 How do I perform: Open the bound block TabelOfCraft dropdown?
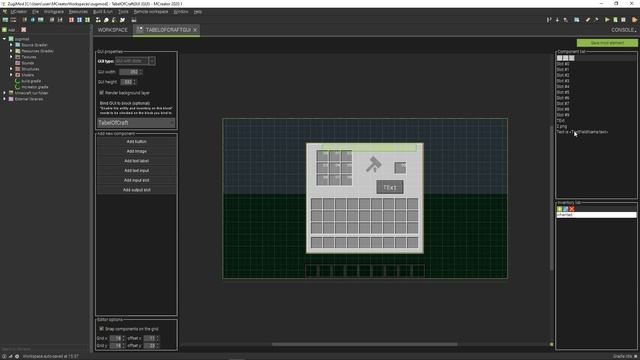point(136,123)
